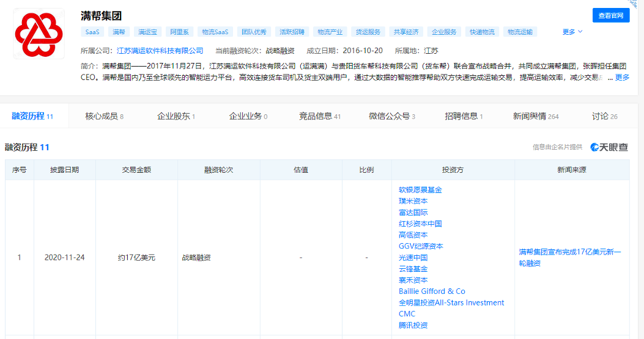Open investor CMC link
Image resolution: width=644 pixels, height=339 pixels.
pos(407,314)
